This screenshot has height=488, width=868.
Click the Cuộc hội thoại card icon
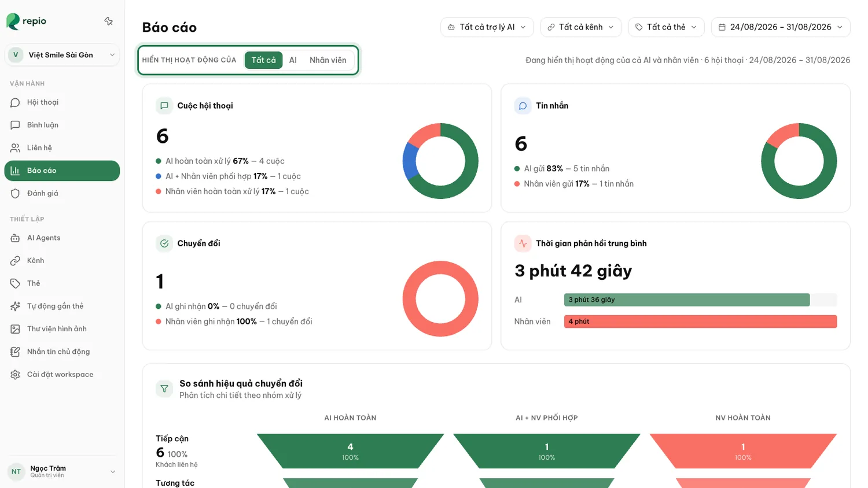(x=164, y=106)
